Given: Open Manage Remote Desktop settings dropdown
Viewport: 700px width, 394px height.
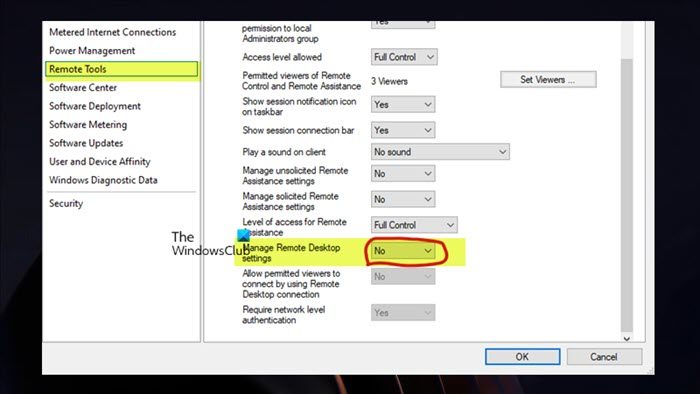Looking at the screenshot, I should pos(403,251).
